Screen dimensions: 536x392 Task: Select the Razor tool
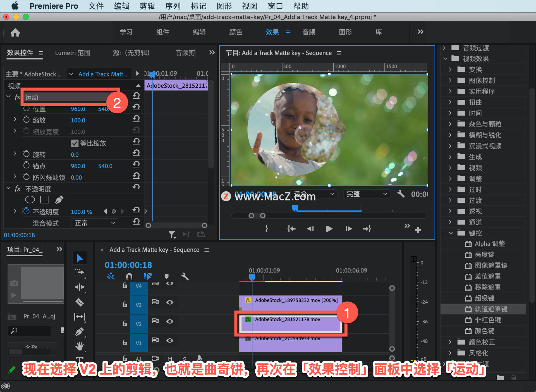[80, 302]
